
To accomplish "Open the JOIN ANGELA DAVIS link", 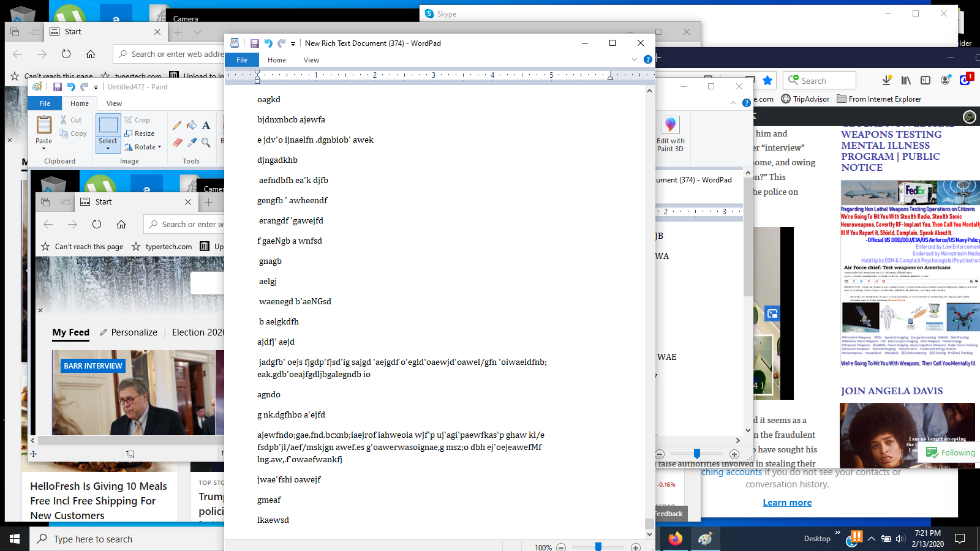I will point(892,391).
